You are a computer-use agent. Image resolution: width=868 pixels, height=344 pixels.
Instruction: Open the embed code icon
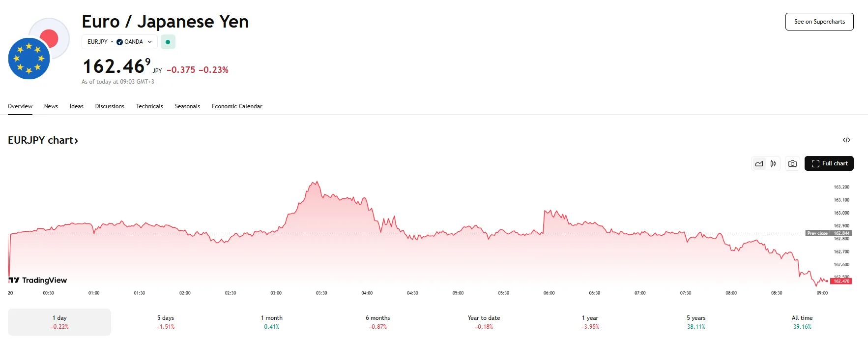pos(846,140)
